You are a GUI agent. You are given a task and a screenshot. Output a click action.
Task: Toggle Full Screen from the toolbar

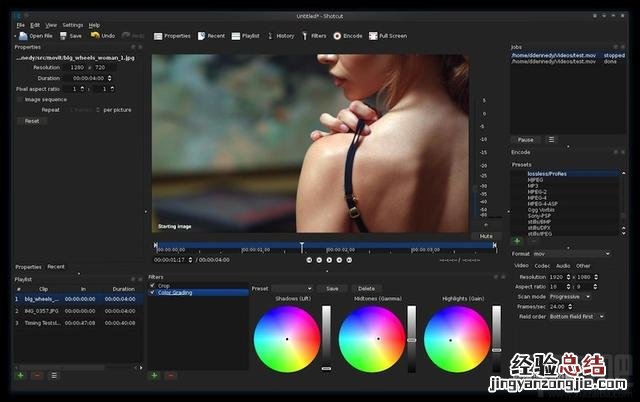373,35
